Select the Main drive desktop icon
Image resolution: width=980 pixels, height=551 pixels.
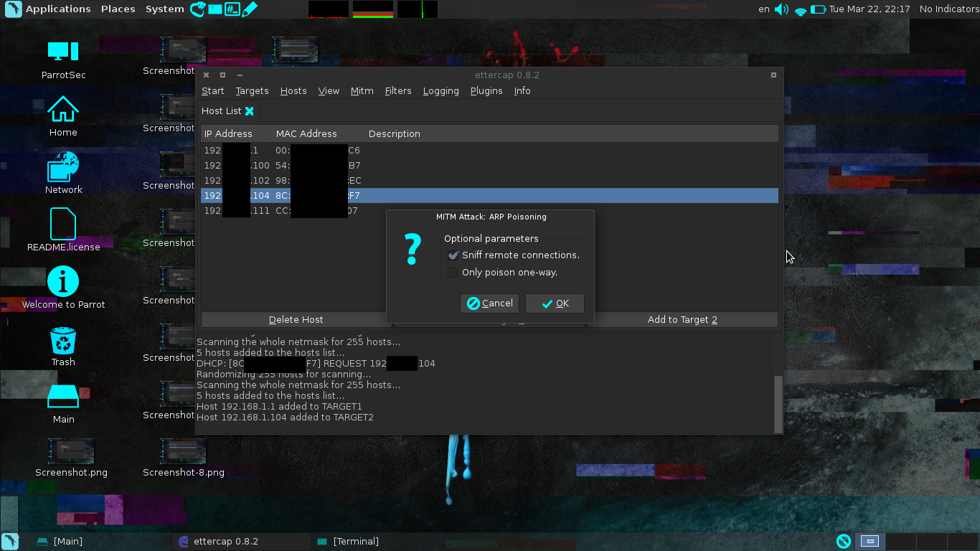pos(63,404)
